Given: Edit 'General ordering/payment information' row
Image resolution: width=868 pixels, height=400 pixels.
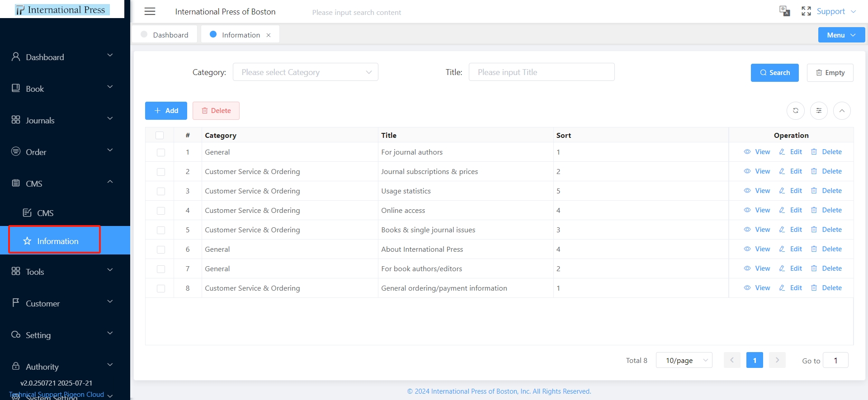Looking at the screenshot, I should coord(790,288).
